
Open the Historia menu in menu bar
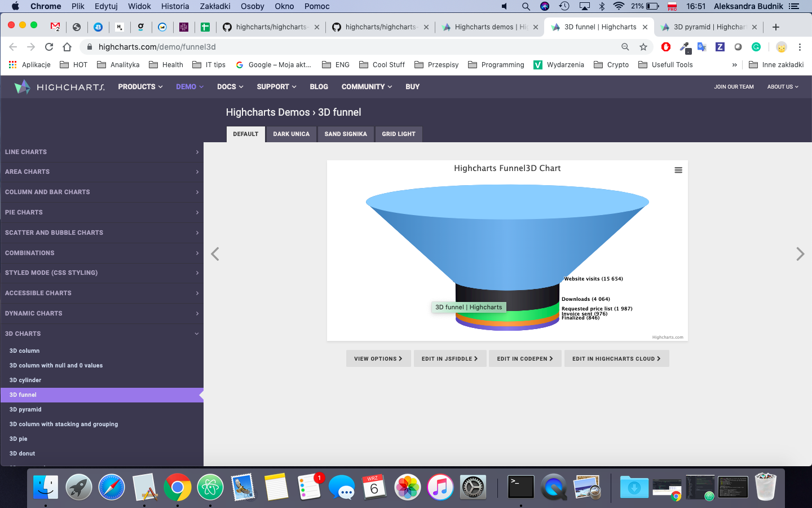175,6
